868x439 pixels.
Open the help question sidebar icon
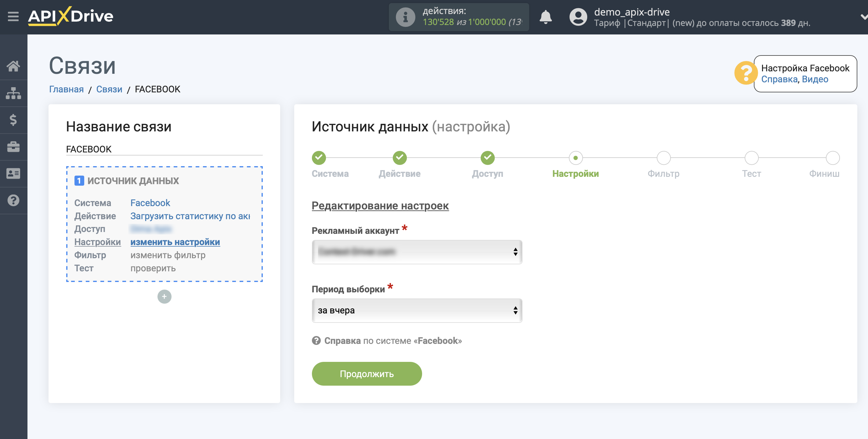pos(13,200)
